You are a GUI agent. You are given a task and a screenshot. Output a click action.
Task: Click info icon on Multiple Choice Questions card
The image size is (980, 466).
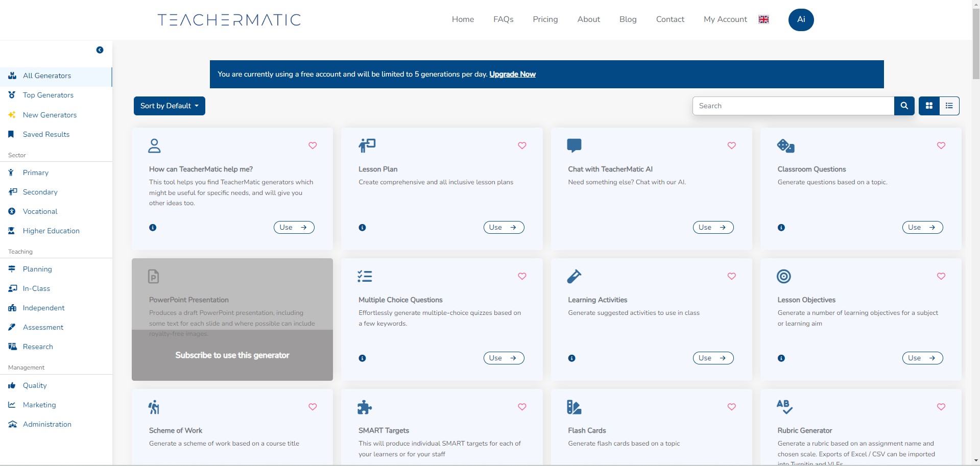362,358
